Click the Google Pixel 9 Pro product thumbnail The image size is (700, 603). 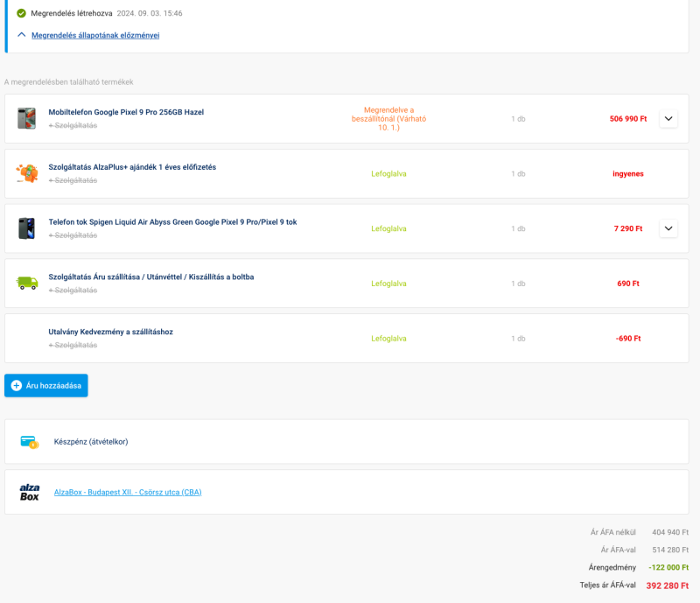(26, 118)
